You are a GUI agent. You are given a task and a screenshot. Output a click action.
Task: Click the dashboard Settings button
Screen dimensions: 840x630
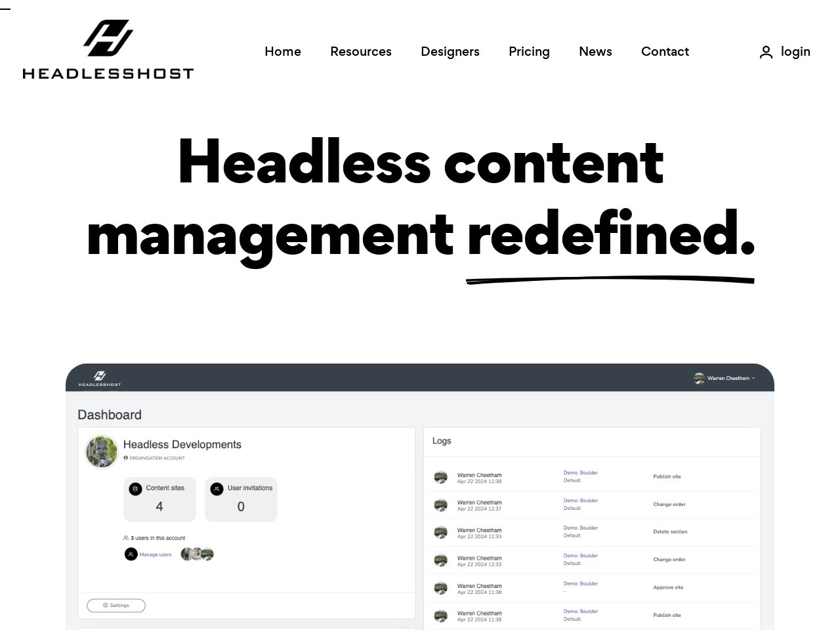click(116, 605)
